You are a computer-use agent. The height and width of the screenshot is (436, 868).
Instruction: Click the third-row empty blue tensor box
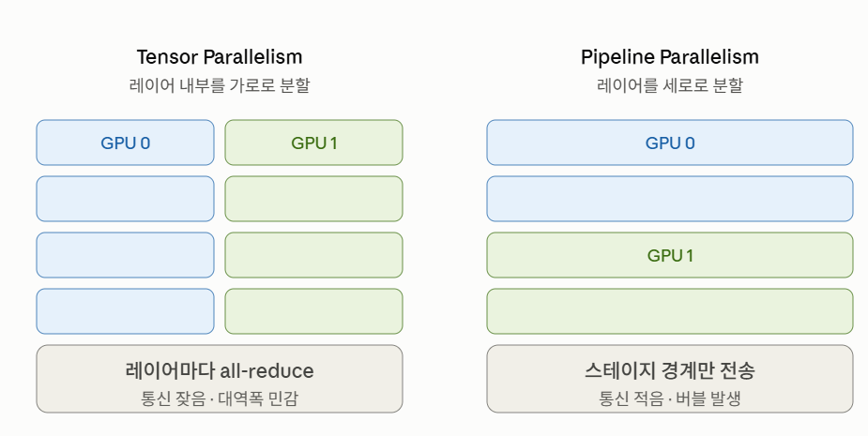point(125,255)
